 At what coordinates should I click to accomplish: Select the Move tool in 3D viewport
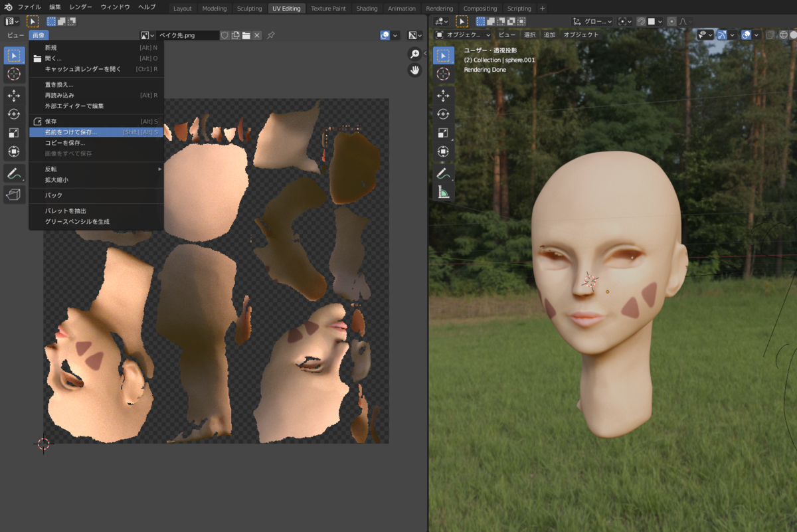point(444,96)
